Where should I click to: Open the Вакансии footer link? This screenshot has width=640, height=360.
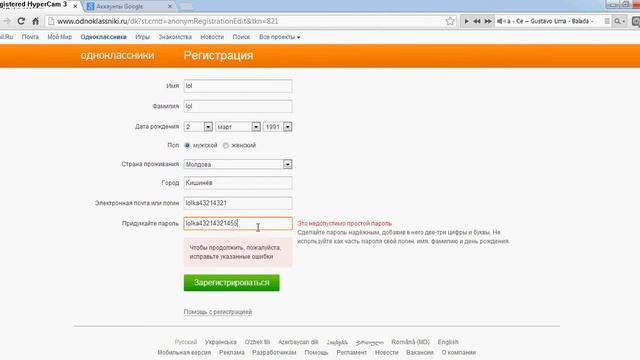click(x=420, y=352)
